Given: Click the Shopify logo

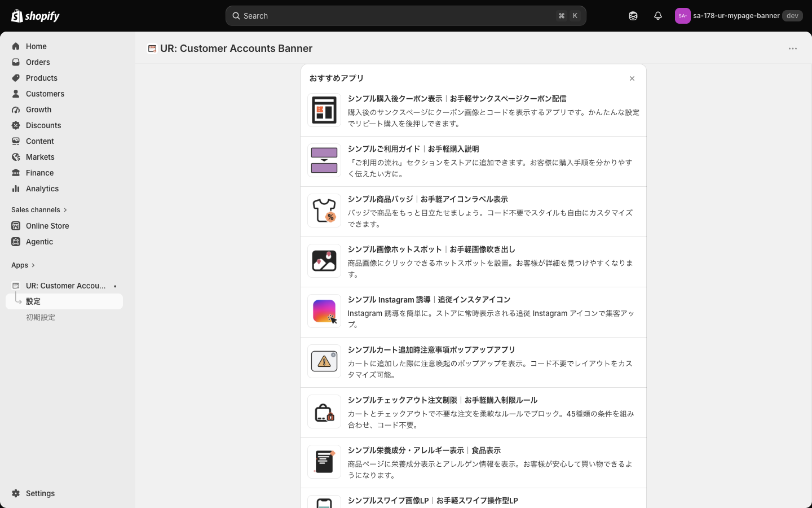Looking at the screenshot, I should (36, 16).
